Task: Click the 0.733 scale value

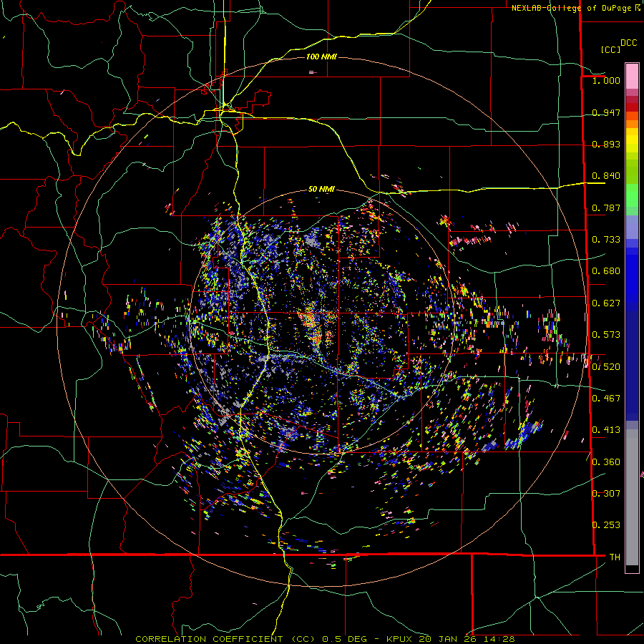Action: tap(606, 240)
